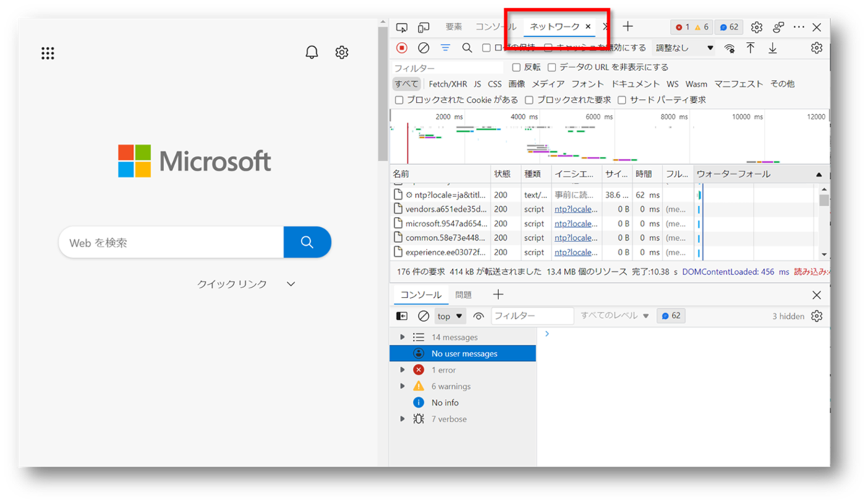The height and width of the screenshot is (504, 868).
Task: Filter requests by JS type
Action: pos(477,84)
